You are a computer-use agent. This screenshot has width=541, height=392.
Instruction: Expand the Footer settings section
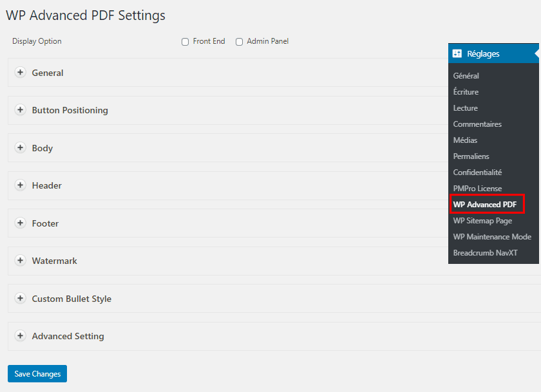click(20, 223)
